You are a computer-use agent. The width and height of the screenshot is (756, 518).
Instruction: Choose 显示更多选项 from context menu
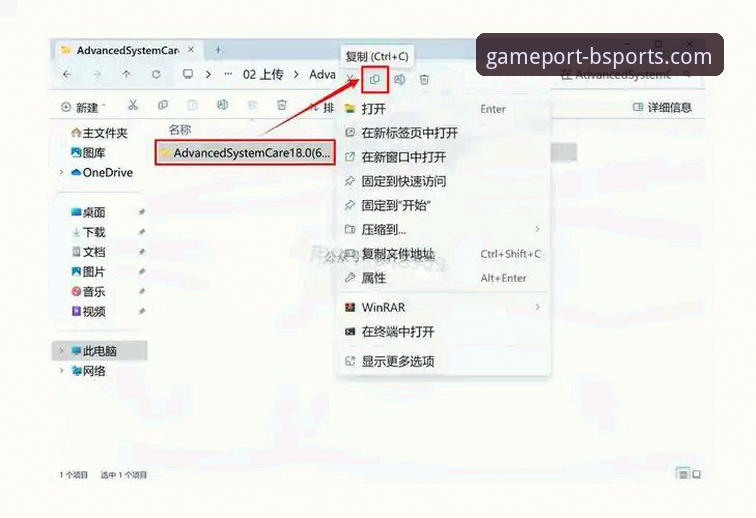point(444,361)
